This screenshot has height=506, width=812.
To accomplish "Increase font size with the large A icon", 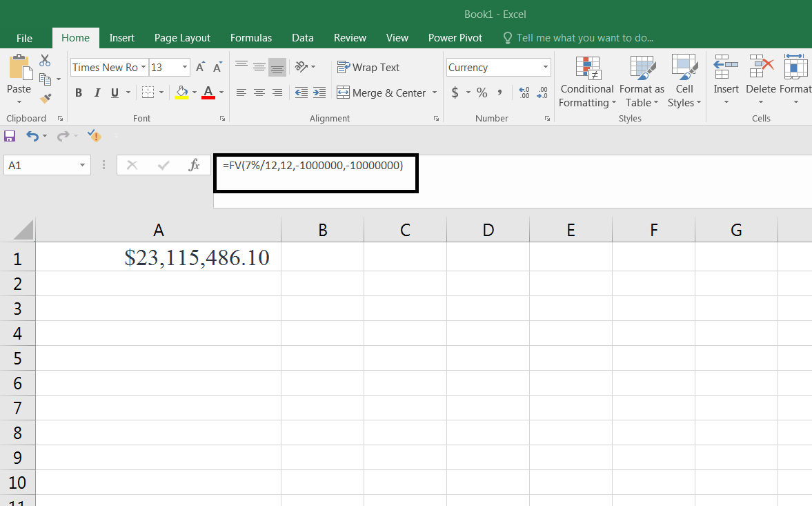I will (x=200, y=68).
